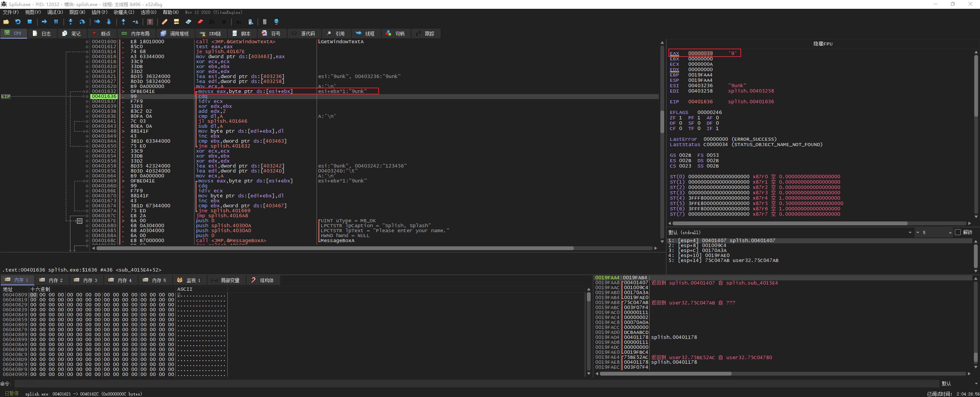Switch to the 断点 tab
Viewport: 980px width, 397px height.
101,34
